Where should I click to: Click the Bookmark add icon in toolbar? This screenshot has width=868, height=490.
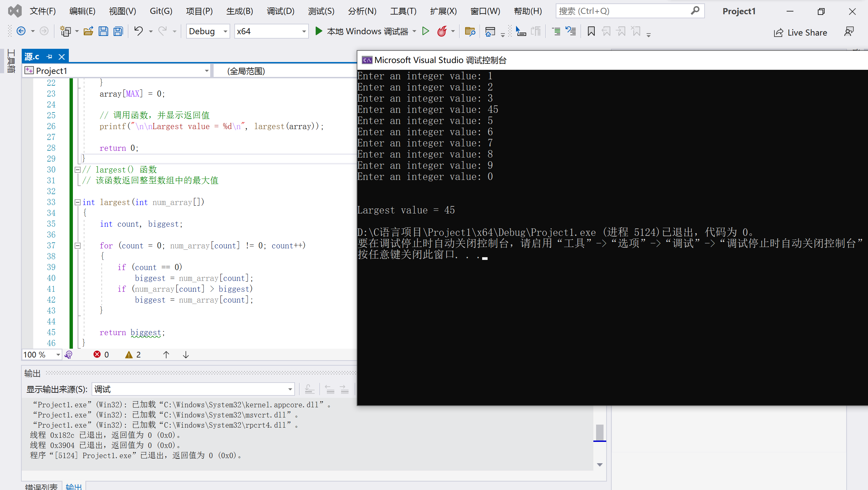pos(591,31)
